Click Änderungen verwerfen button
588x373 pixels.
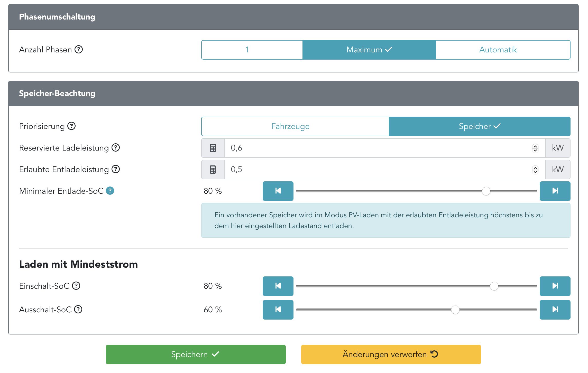391,355
